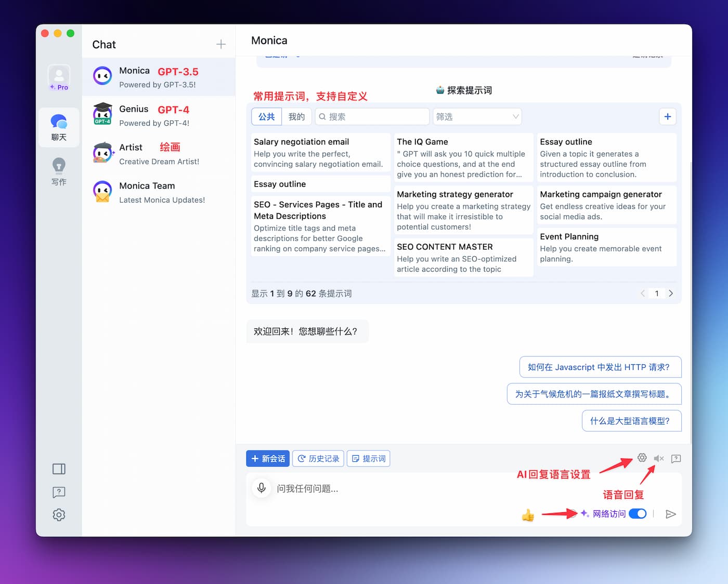Screen dimensions: 728x584
Task: Click the 新会话 new conversation button
Action: tap(268, 458)
